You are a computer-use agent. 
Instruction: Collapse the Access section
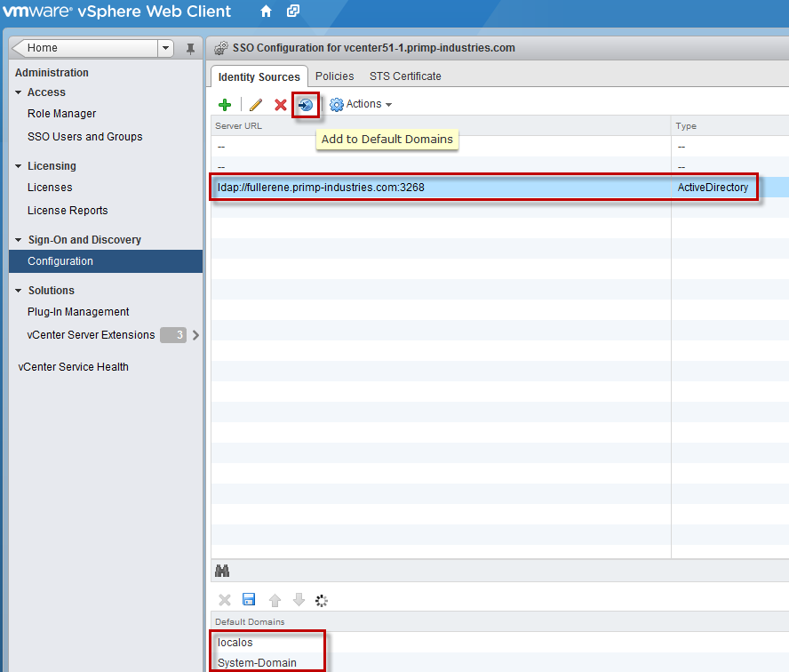(19, 92)
